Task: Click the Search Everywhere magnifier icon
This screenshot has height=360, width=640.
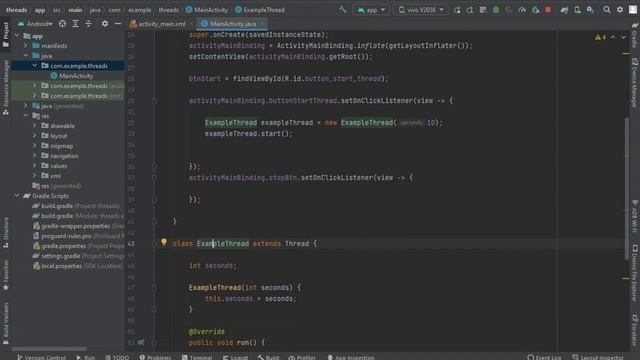Action: tap(607, 10)
